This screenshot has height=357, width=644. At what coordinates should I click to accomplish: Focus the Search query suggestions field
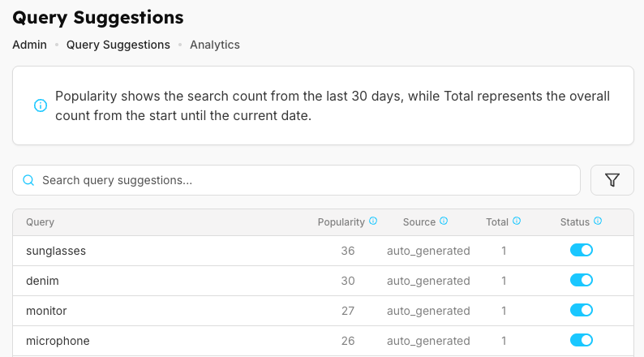pyautogui.click(x=308, y=180)
